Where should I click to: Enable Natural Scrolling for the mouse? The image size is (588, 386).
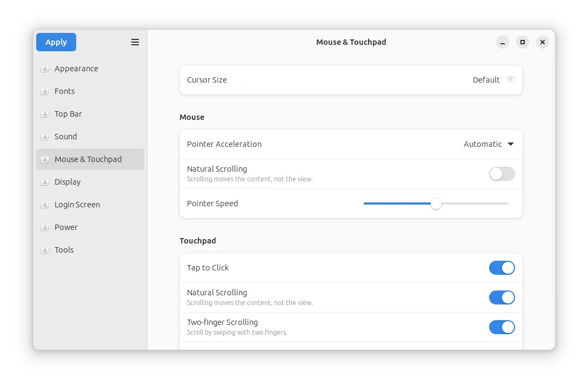tap(502, 174)
